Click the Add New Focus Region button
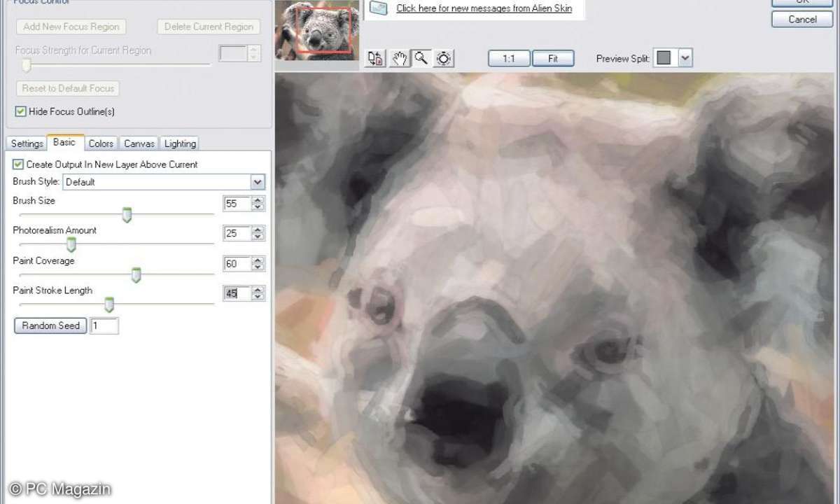This screenshot has width=840, height=504. click(x=71, y=27)
